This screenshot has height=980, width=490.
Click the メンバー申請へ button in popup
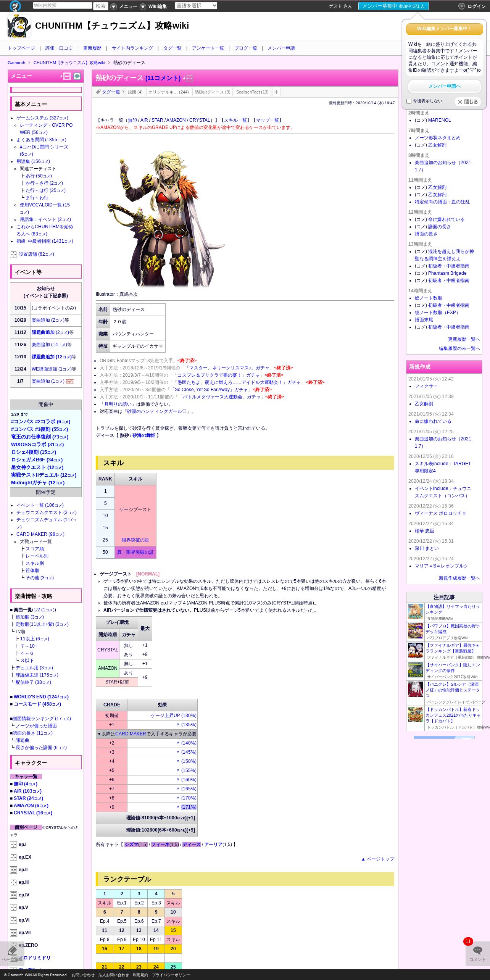(x=445, y=86)
